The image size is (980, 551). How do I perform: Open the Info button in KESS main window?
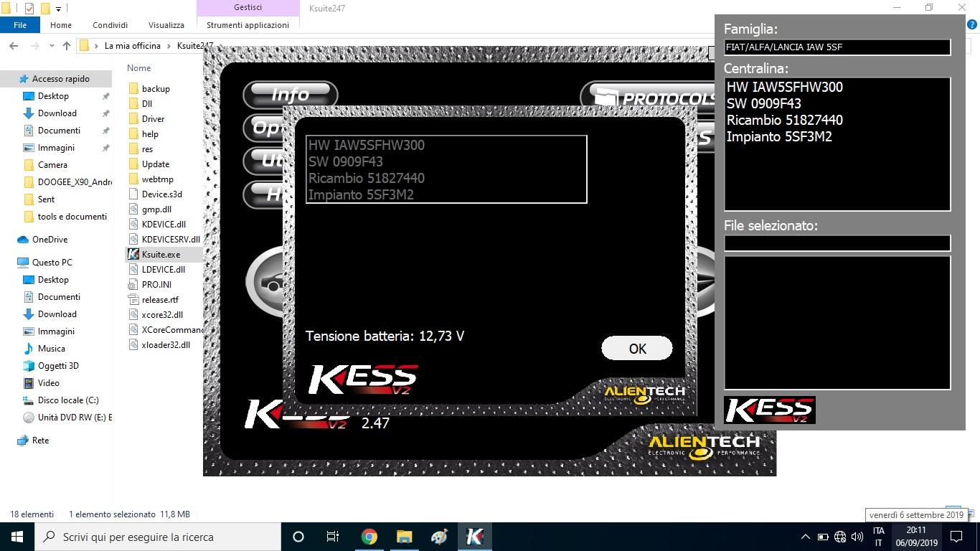290,94
